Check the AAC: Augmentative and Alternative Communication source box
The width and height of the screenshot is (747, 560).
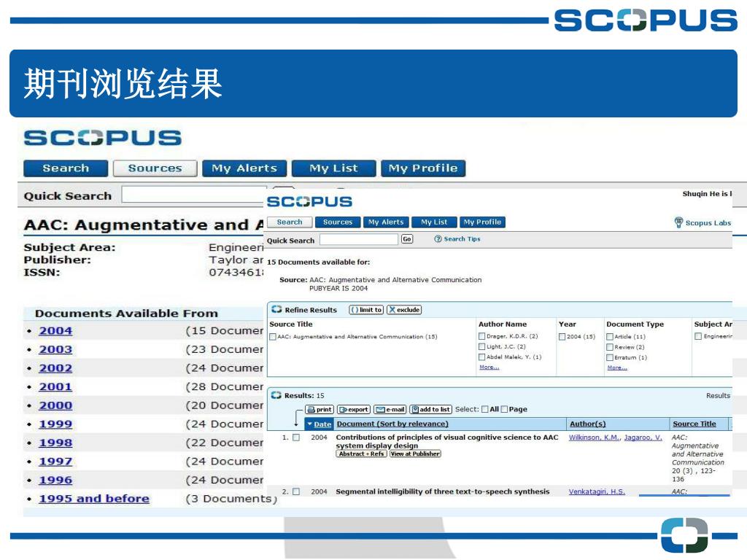pyautogui.click(x=273, y=337)
